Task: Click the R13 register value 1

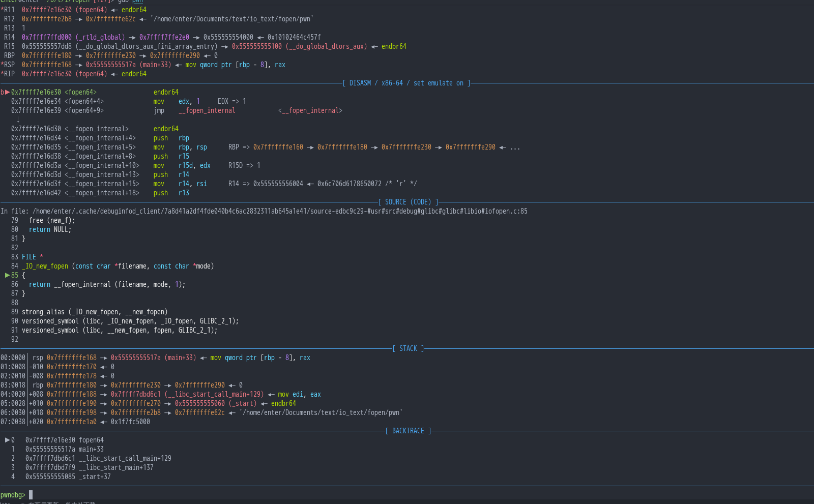Action: (x=23, y=28)
